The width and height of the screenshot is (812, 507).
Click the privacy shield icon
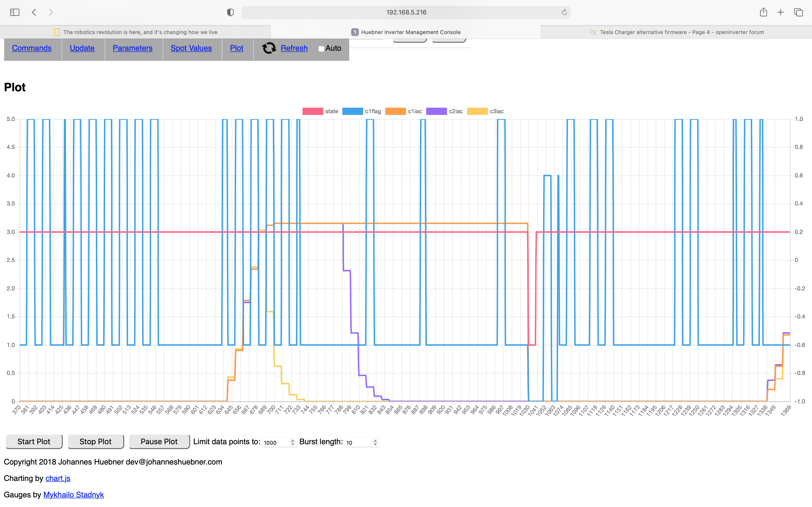point(230,12)
